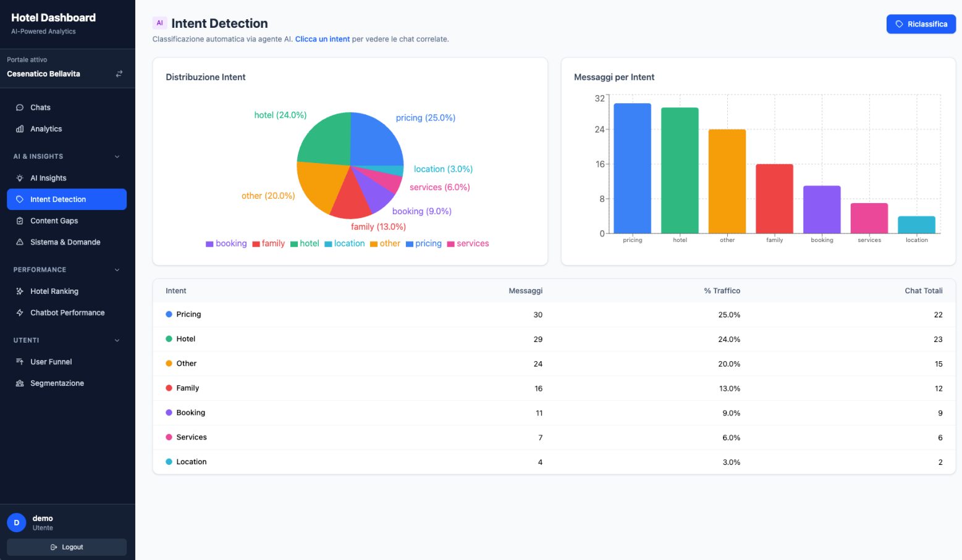Select the Family row in intent table
962x560 pixels.
coord(554,388)
